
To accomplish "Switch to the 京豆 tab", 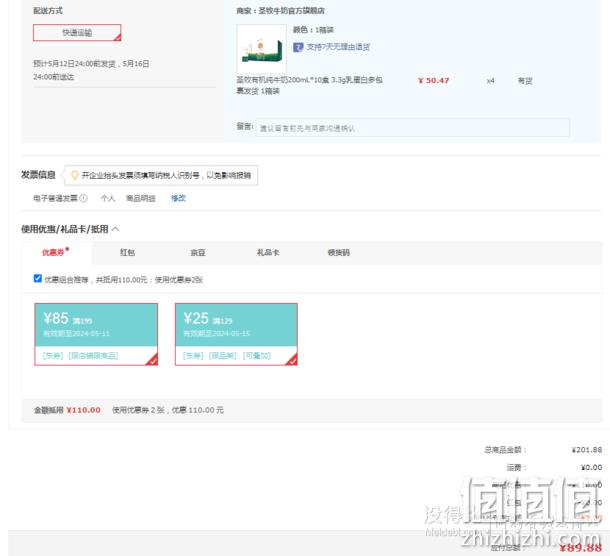I will (198, 253).
